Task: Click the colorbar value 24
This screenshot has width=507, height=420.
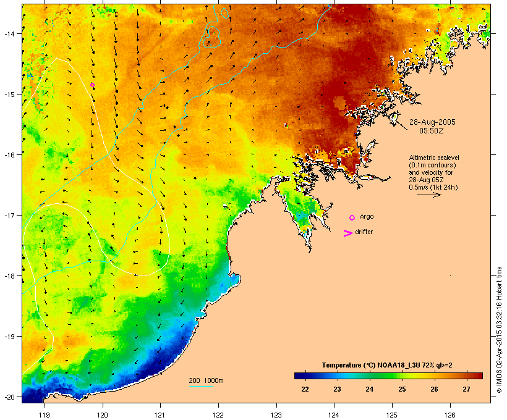Action: 370,389
